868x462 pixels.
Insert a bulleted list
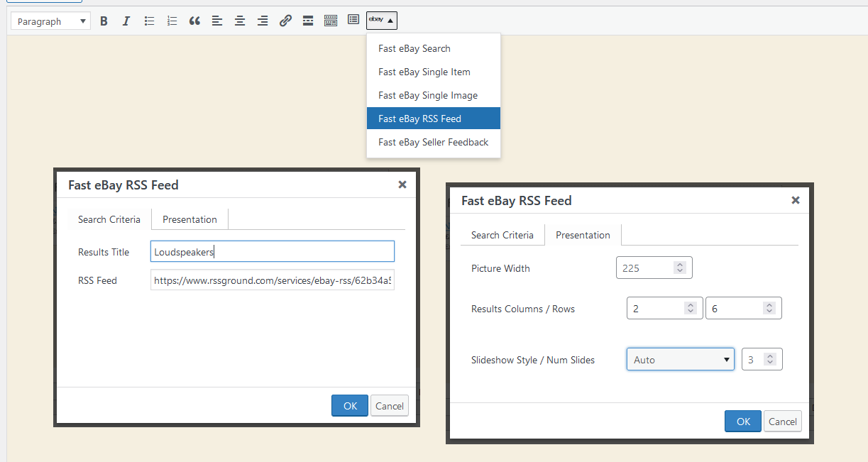pyautogui.click(x=149, y=21)
